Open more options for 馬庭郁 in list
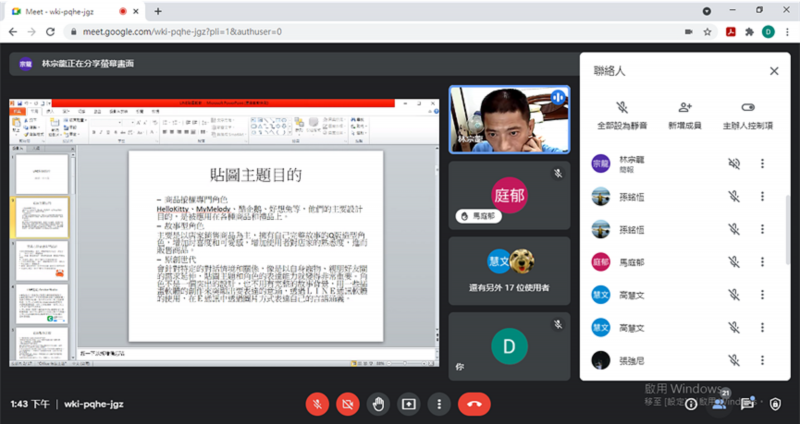 click(x=762, y=261)
